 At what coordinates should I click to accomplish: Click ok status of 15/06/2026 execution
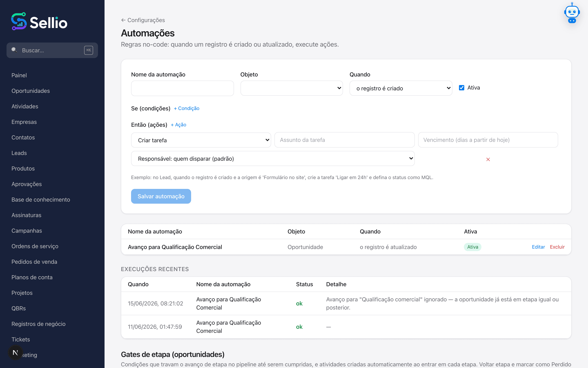(x=299, y=304)
